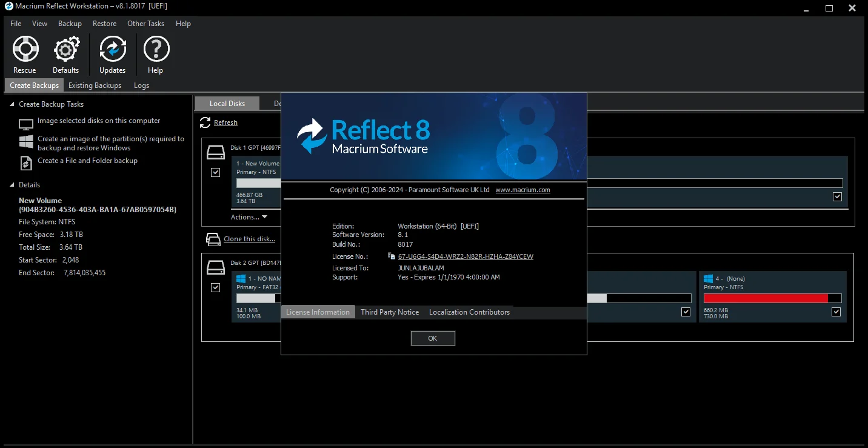Uncheck partition 4 NTFS checkbox
This screenshot has height=448, width=868.
(x=836, y=312)
